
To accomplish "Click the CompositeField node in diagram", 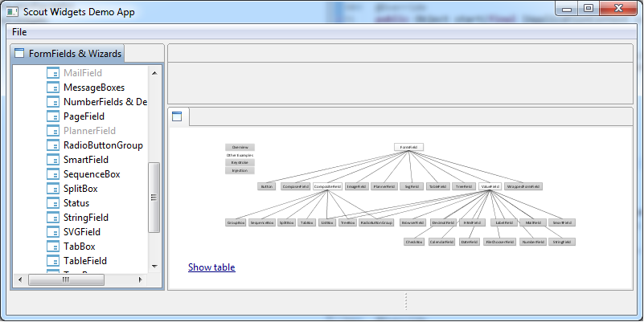I will click(327, 186).
